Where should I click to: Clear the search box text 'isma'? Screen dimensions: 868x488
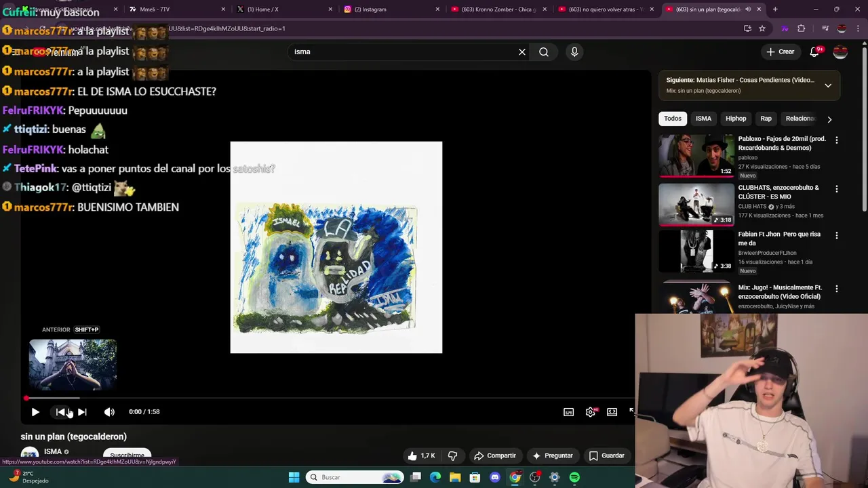[522, 52]
